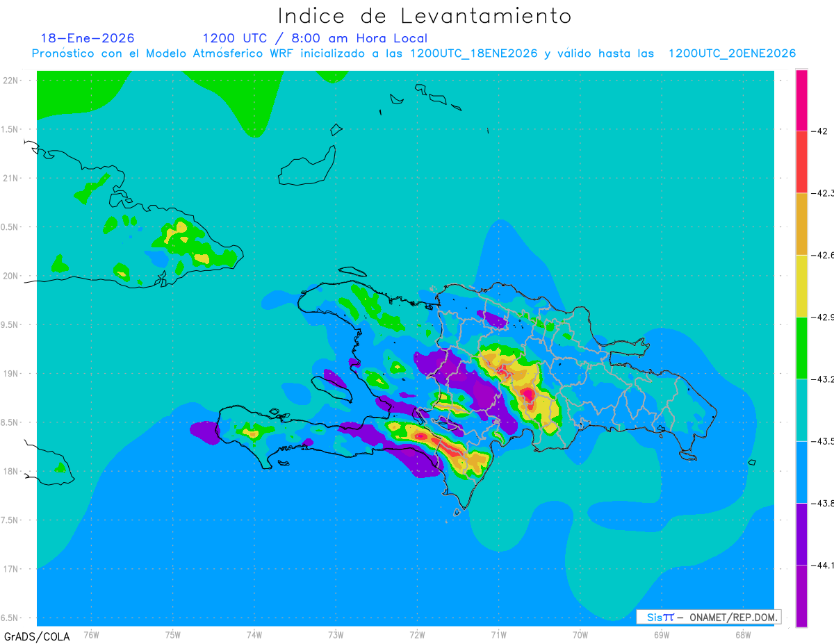Image resolution: width=834 pixels, height=644 pixels.
Task: Click the '19N' latitude label
Action: point(12,373)
